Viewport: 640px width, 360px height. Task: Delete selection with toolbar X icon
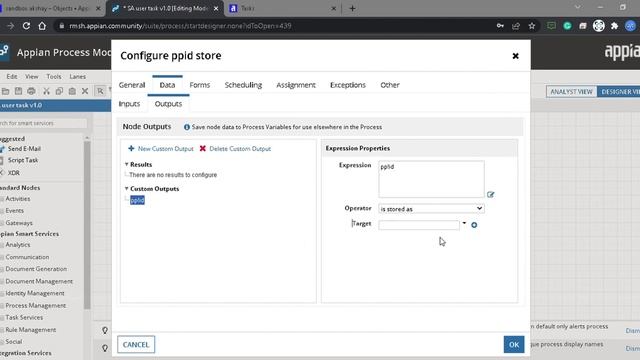click(x=85, y=91)
